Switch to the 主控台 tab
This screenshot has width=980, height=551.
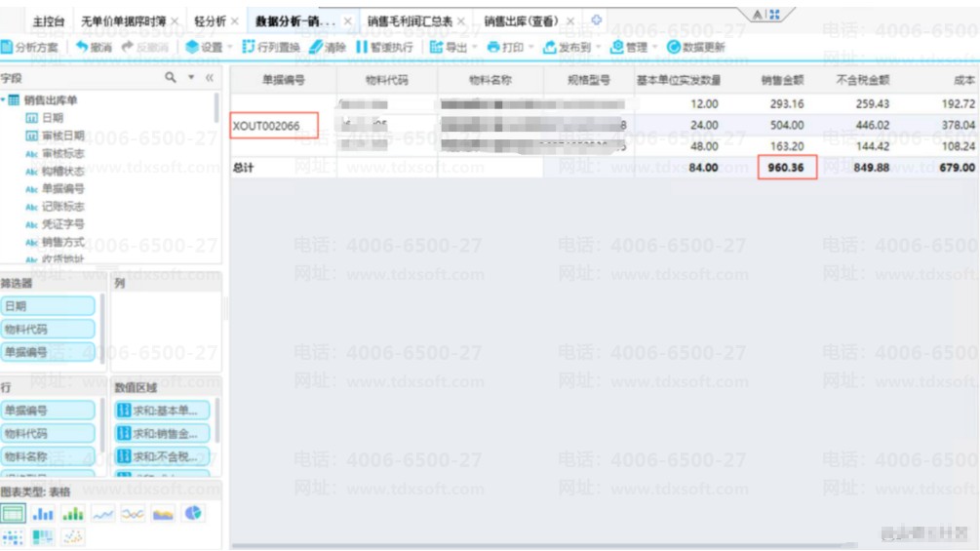click(x=48, y=21)
